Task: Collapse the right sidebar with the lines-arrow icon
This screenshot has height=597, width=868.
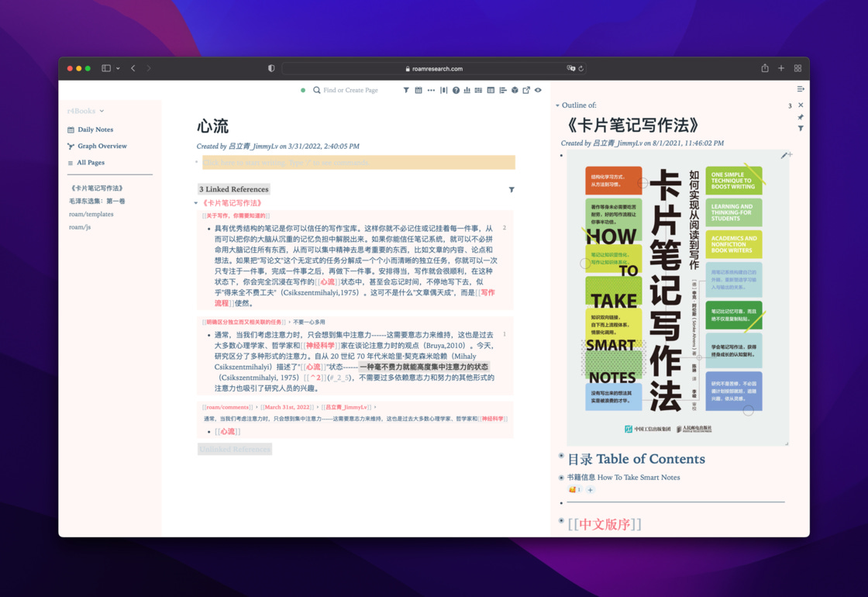Action: (801, 88)
